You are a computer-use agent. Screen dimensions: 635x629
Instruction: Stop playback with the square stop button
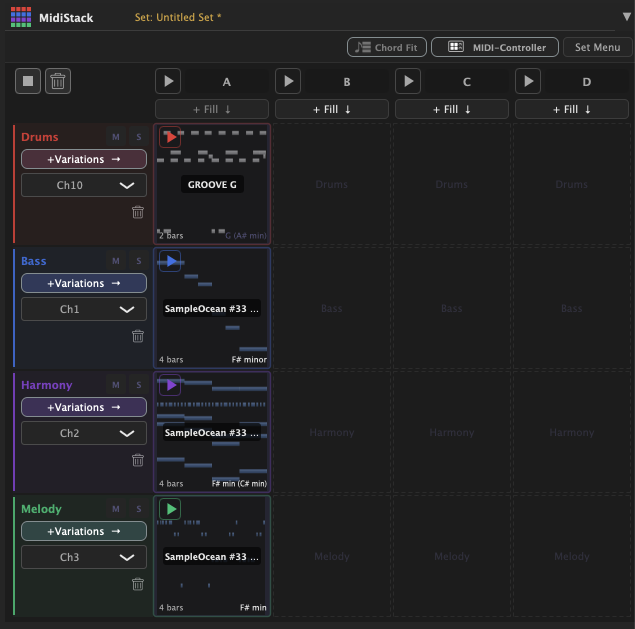tap(28, 81)
